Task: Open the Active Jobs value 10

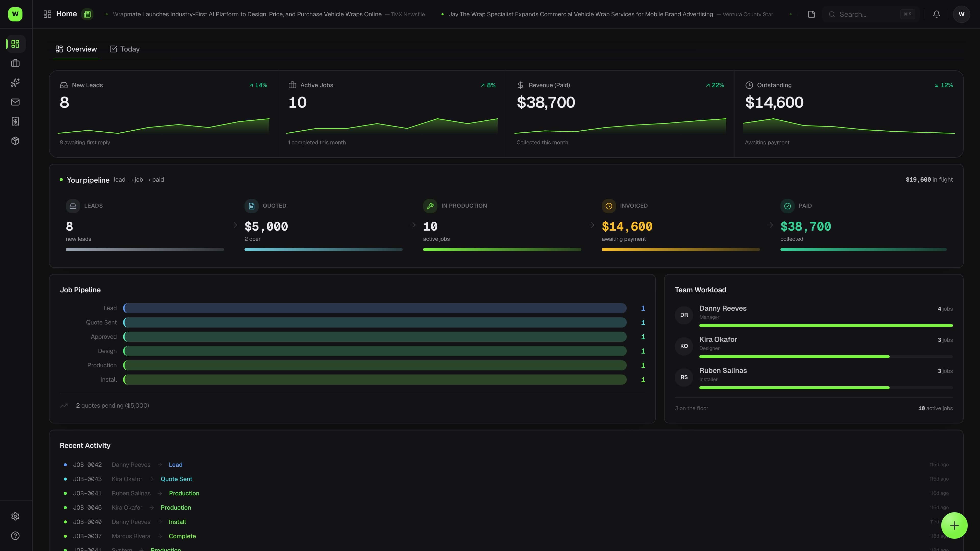Action: (x=298, y=102)
